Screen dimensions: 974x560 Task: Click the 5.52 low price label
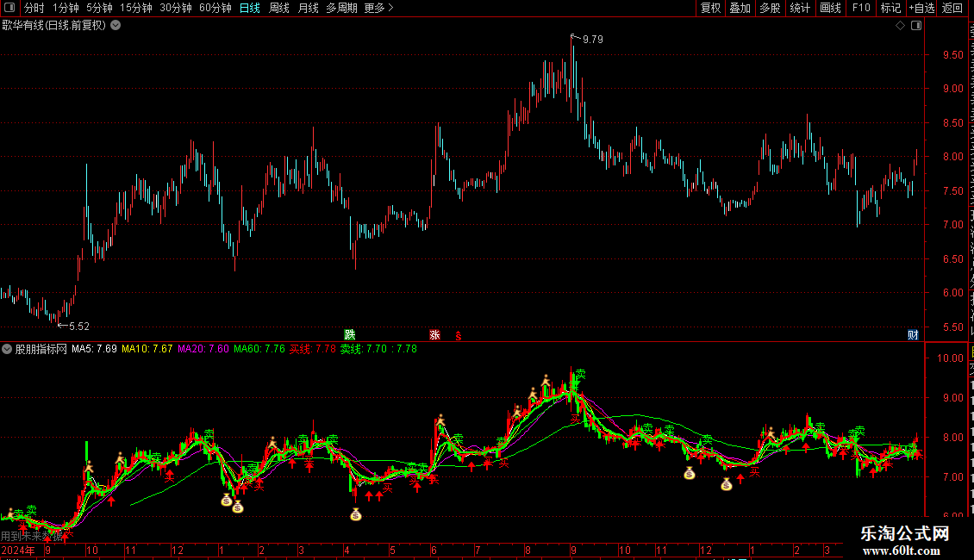[x=79, y=327]
